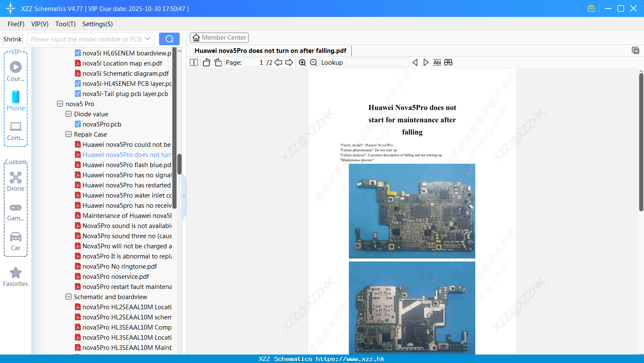Open the Settings(S) menu

(x=98, y=24)
